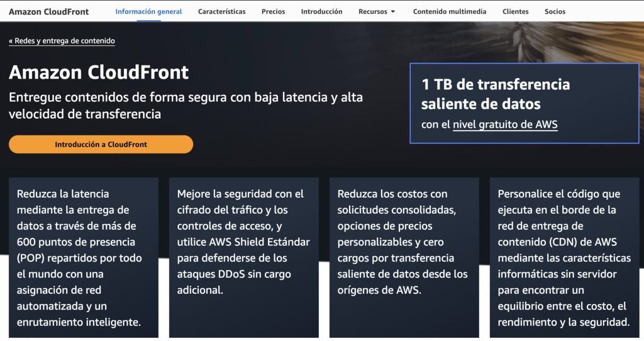Select the Clientes tab

[x=516, y=11]
